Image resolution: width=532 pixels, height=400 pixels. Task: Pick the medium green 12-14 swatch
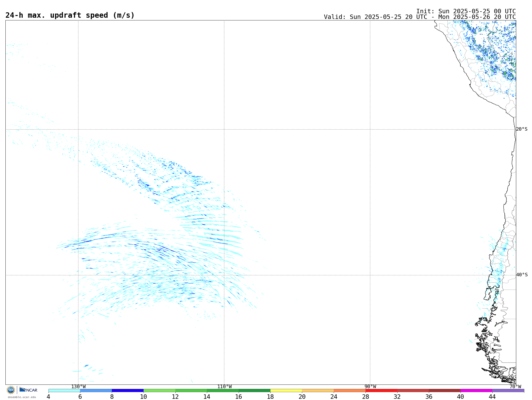click(x=191, y=391)
